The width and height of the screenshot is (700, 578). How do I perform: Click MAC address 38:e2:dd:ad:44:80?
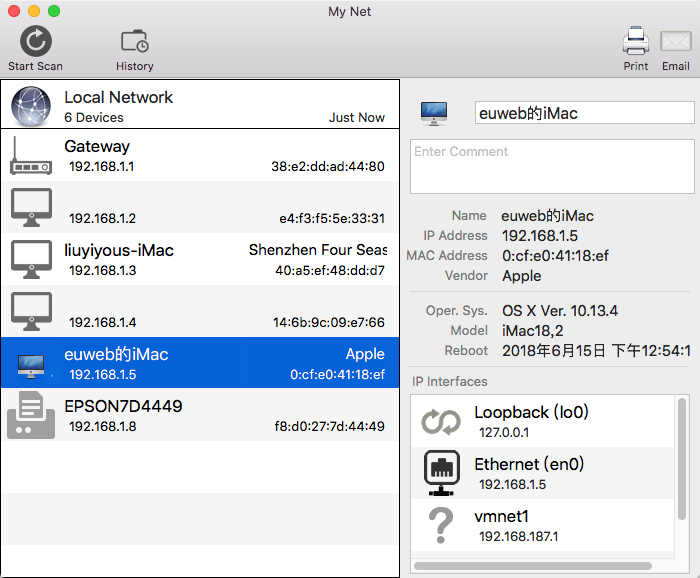click(x=328, y=166)
